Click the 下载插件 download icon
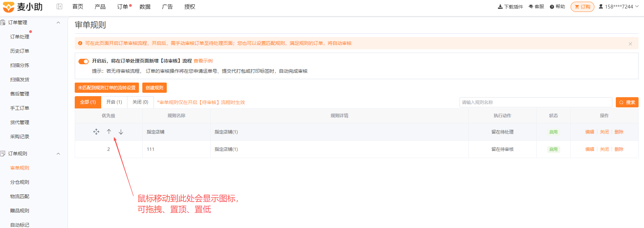 click(x=500, y=7)
